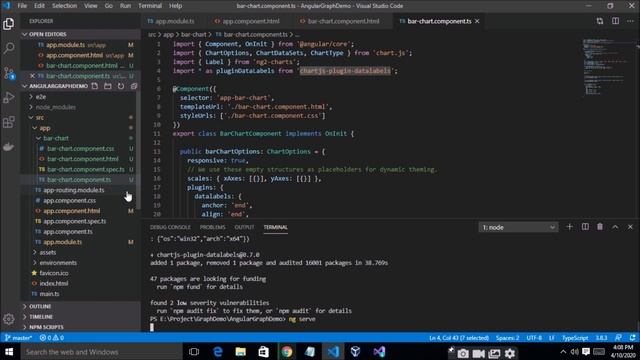Open main.ts in file tree
The image size is (640, 360).
(49, 294)
